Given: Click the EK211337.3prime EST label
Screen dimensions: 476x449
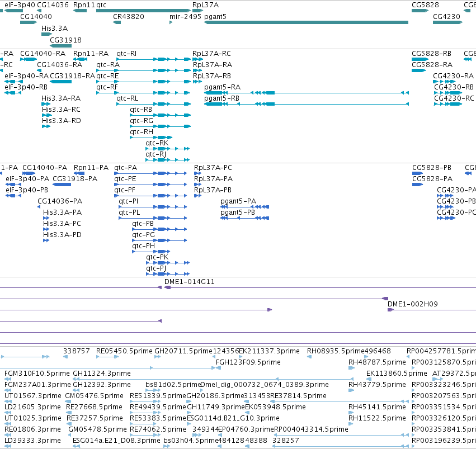Looking at the screenshot, I should tap(269, 351).
